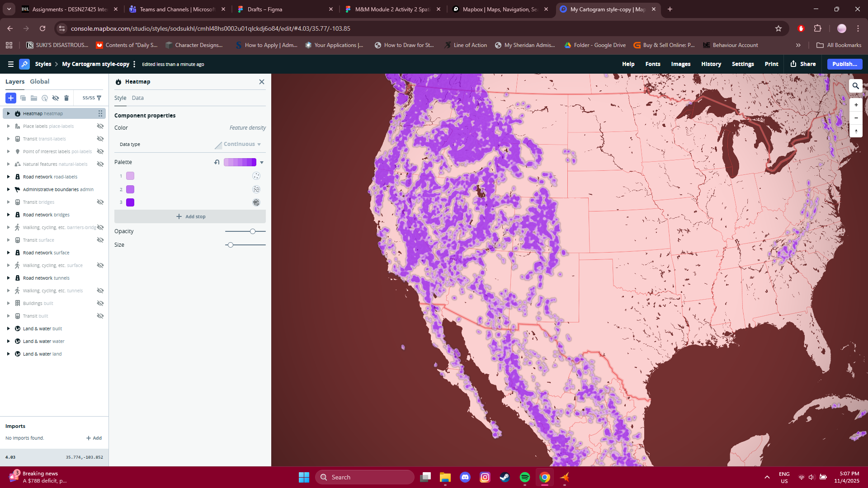The width and height of the screenshot is (868, 488).
Task: Open Spotify from the taskbar
Action: [x=524, y=477]
